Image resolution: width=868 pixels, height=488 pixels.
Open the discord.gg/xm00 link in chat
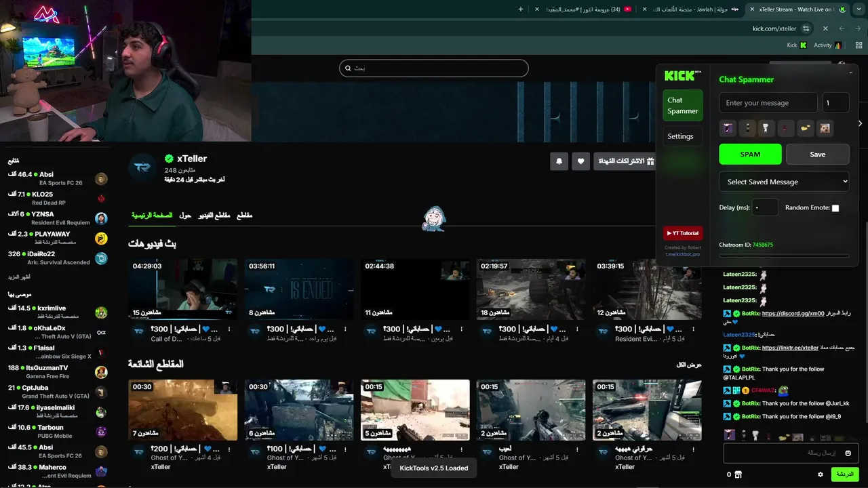[x=793, y=314]
